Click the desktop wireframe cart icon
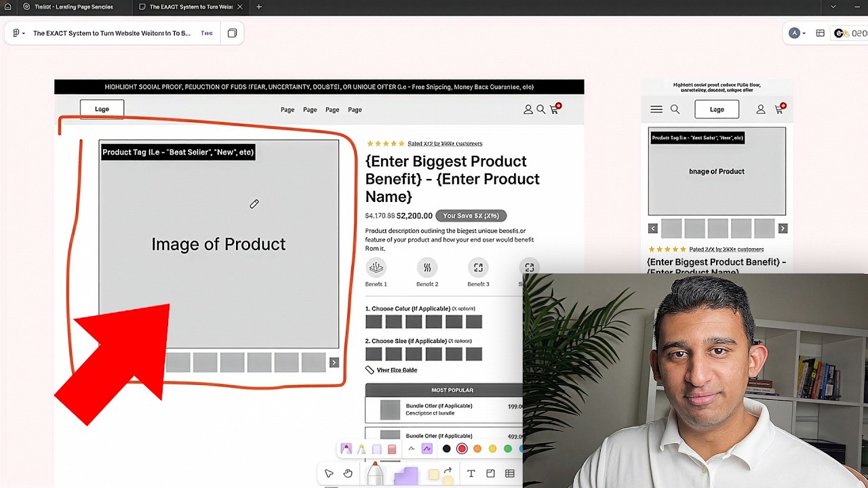The width and height of the screenshot is (868, 488). [554, 108]
